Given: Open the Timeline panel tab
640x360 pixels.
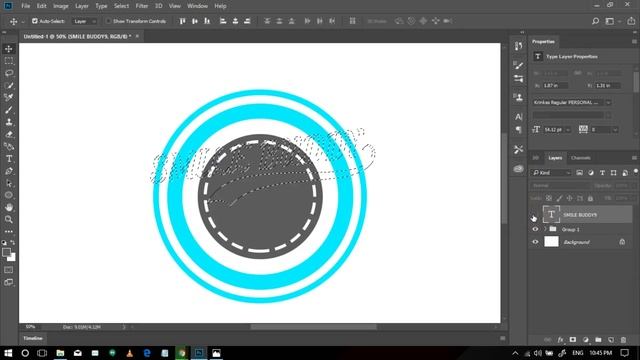Looking at the screenshot, I should tap(33, 338).
